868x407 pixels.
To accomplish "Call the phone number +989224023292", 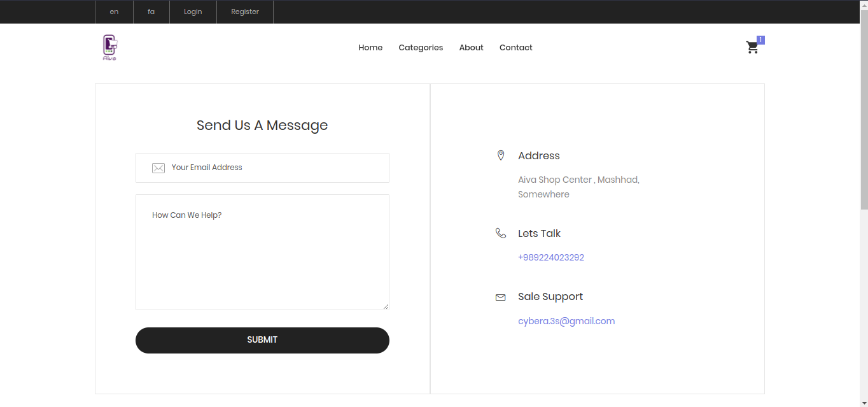I will pos(551,258).
